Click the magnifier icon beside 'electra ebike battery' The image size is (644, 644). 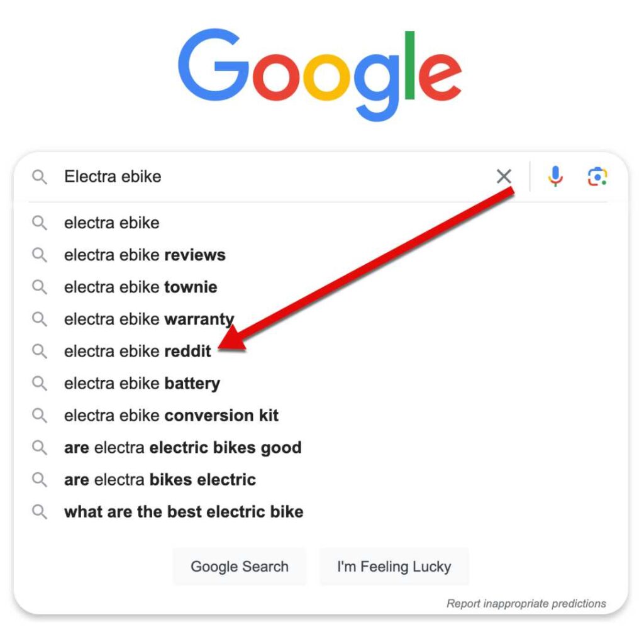pyautogui.click(x=40, y=383)
